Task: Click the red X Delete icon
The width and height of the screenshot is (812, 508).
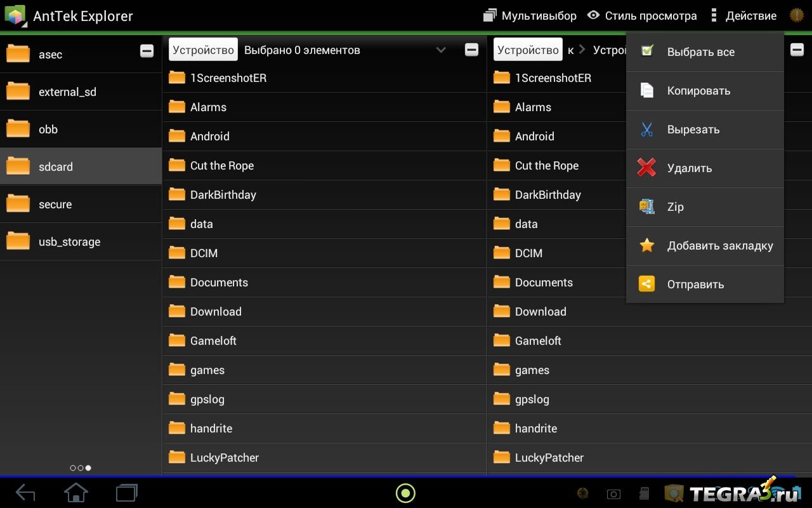Action: pos(646,168)
